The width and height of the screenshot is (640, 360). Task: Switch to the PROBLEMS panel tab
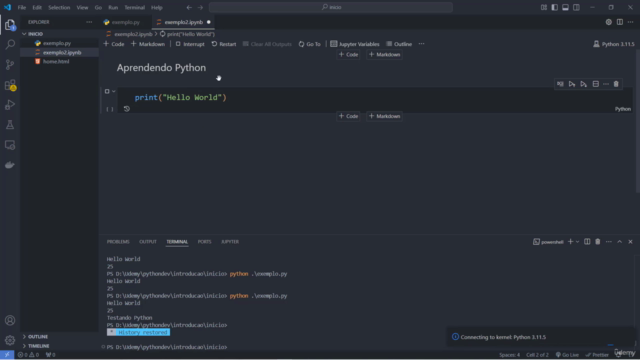[x=118, y=242]
